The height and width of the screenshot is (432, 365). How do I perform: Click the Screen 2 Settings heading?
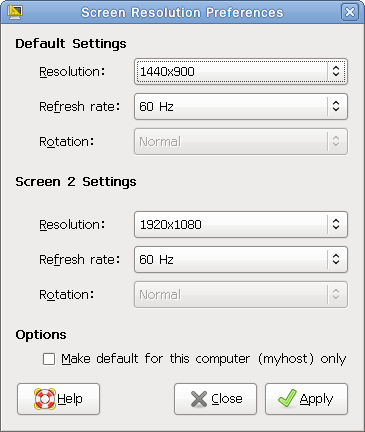[x=76, y=182]
